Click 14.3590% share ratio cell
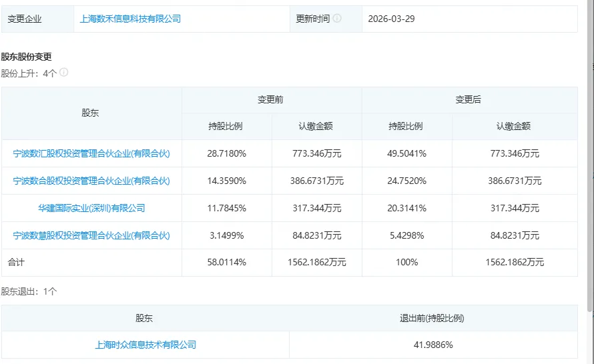 pyautogui.click(x=226, y=181)
